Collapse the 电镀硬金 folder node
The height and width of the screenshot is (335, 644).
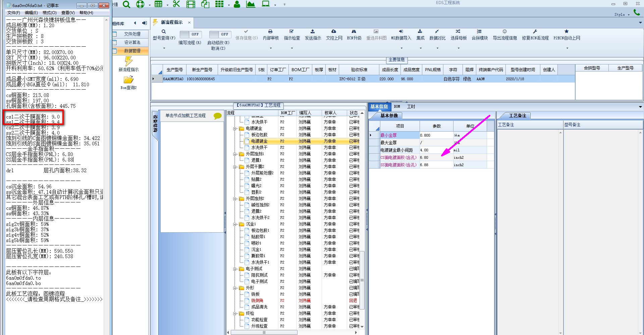point(235,129)
